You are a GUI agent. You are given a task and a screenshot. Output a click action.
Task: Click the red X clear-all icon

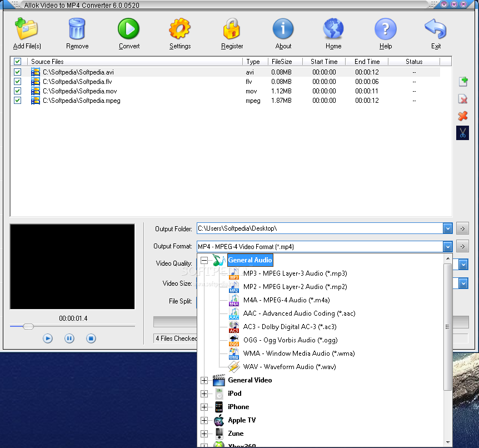click(x=462, y=116)
